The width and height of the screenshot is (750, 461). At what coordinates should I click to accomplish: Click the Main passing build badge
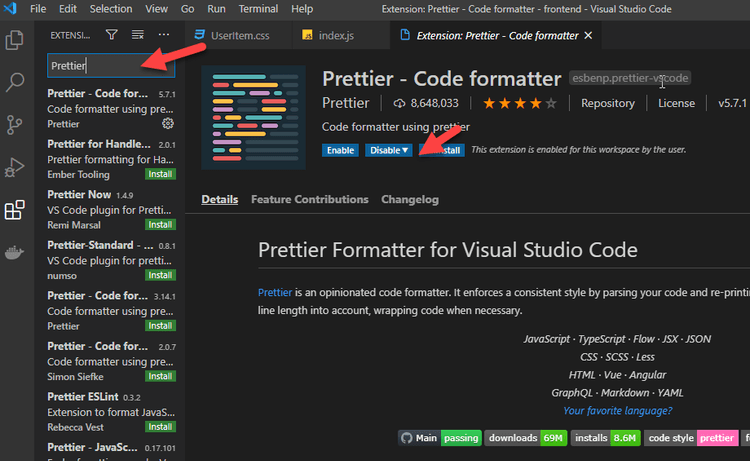pyautogui.click(x=440, y=438)
